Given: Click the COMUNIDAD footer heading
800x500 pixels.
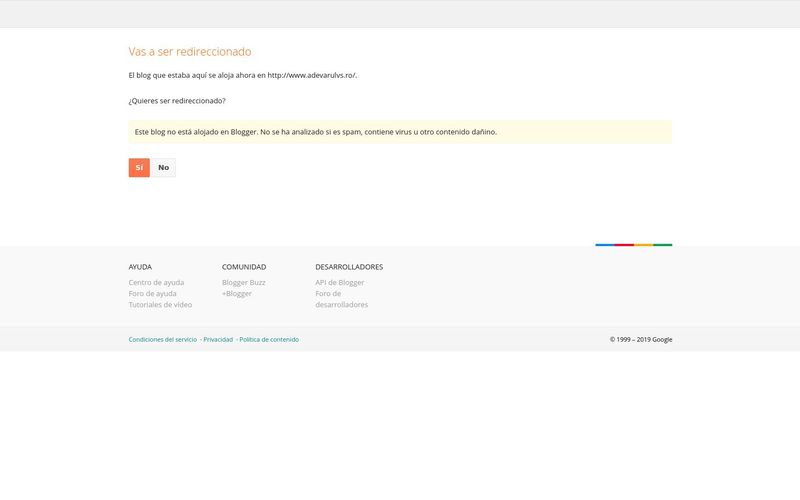Looking at the screenshot, I should 244,267.
